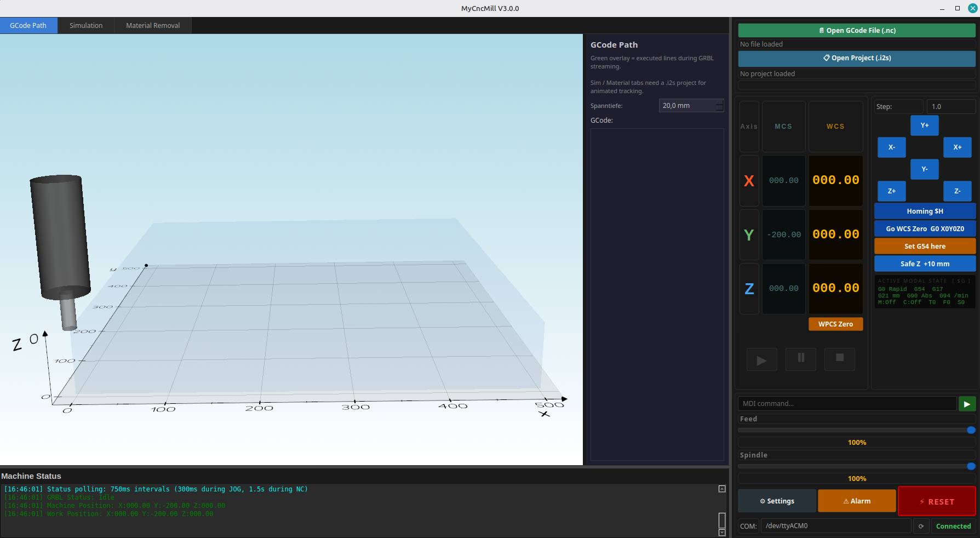Screen dimensions: 980x538
Task: Jog the X+ axis button
Action: 958,147
